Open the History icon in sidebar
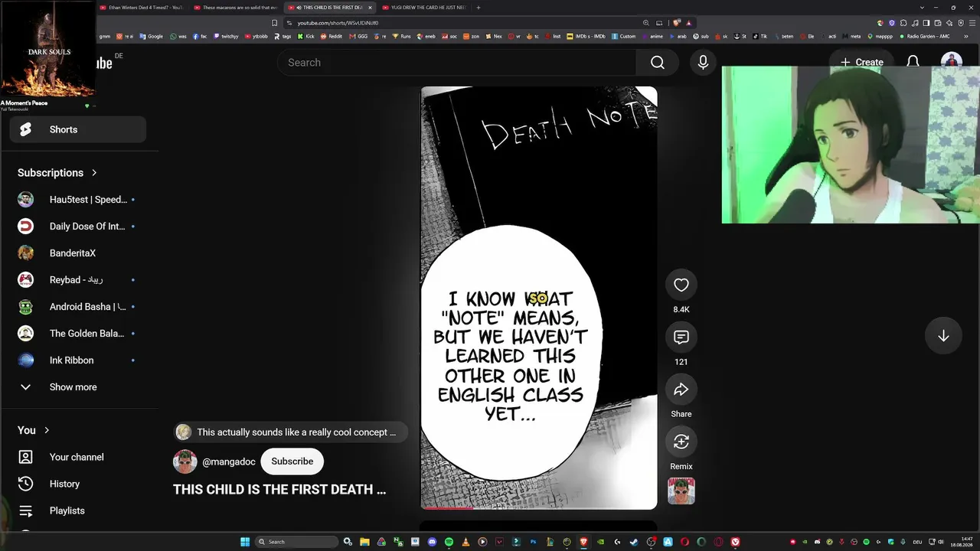This screenshot has width=980, height=551. tap(25, 484)
